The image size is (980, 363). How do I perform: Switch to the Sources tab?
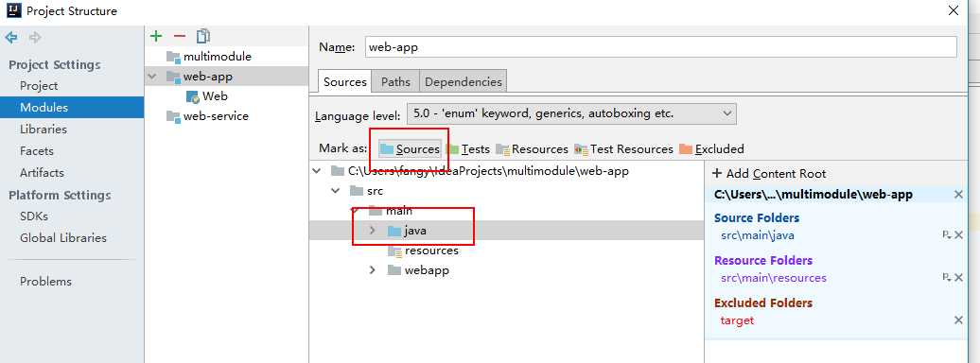coord(345,82)
